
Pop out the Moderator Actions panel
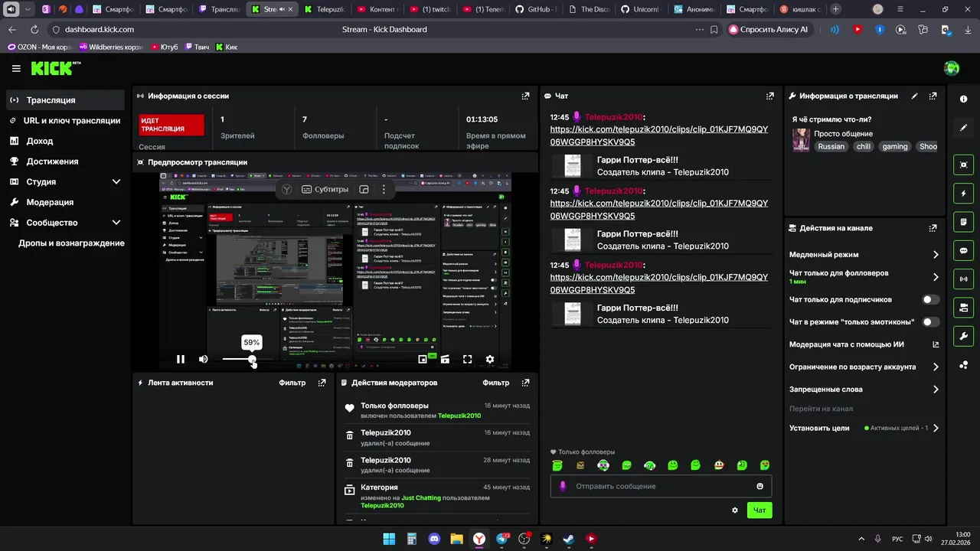pos(525,383)
